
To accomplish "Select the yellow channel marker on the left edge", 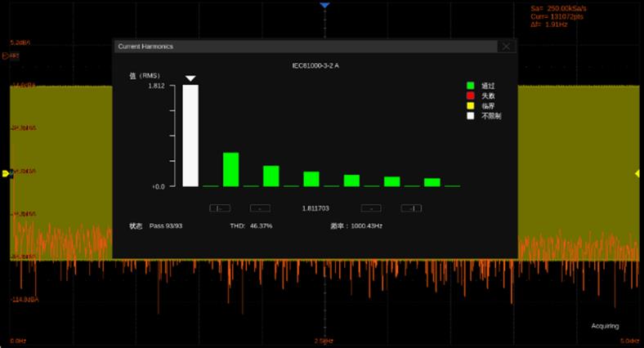I will point(7,173).
